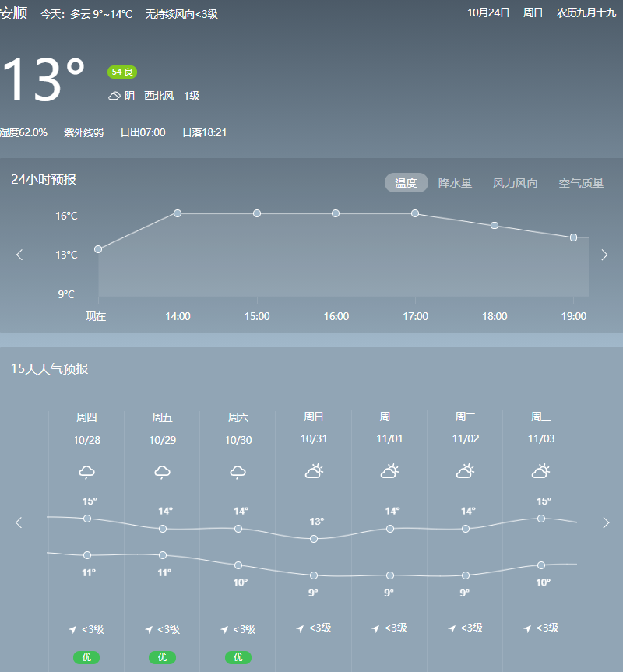Click the partly cloudy icon for 11/01

[x=389, y=471]
